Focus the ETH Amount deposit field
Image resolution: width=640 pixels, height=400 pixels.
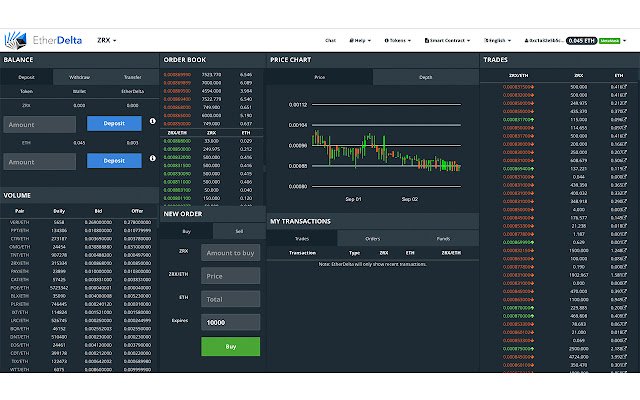(x=40, y=162)
